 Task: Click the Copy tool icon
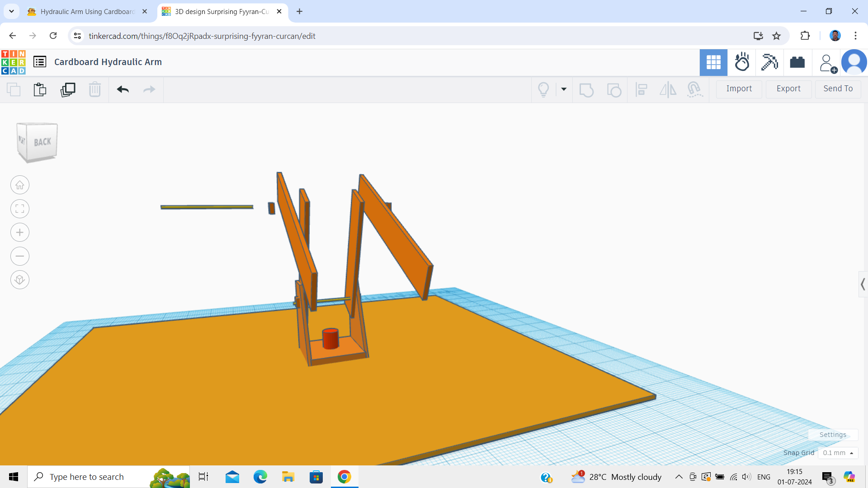[x=14, y=89]
